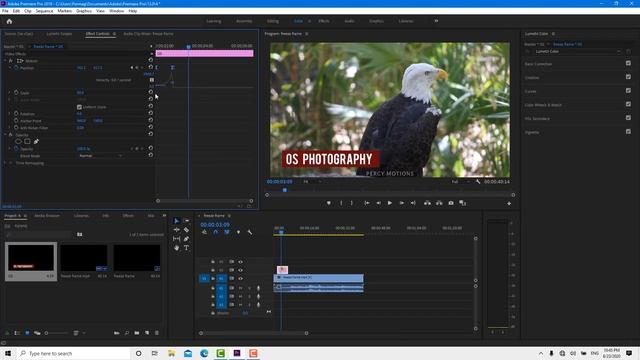The image size is (640, 360).
Task: Open zoom level Fit dropdown
Action: pyautogui.click(x=312, y=182)
